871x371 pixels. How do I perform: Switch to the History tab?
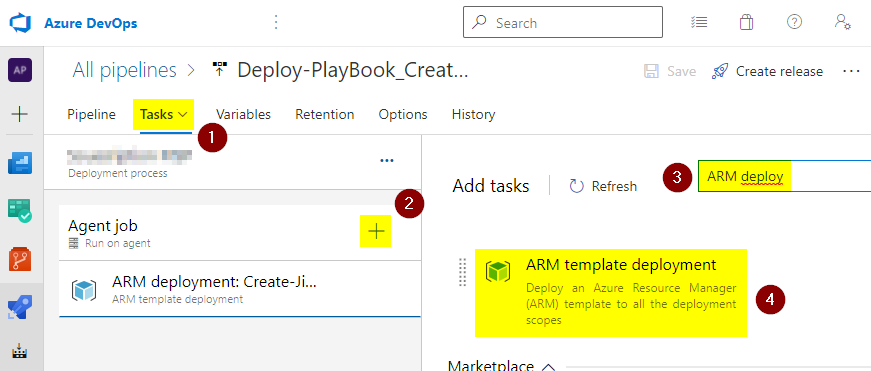point(473,114)
